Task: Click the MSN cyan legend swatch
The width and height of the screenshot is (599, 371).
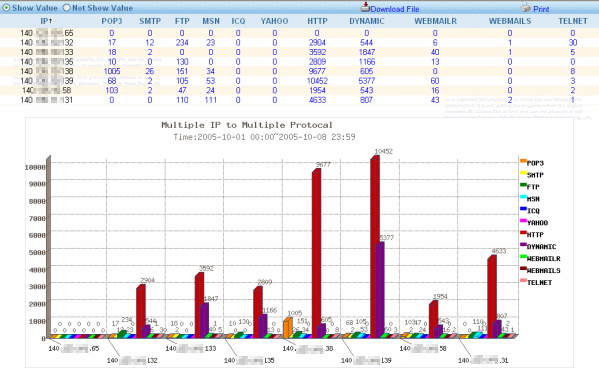Action: click(523, 197)
